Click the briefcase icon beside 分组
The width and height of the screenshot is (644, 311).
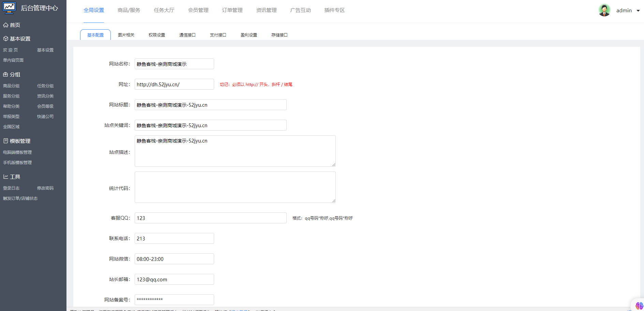click(x=5, y=74)
